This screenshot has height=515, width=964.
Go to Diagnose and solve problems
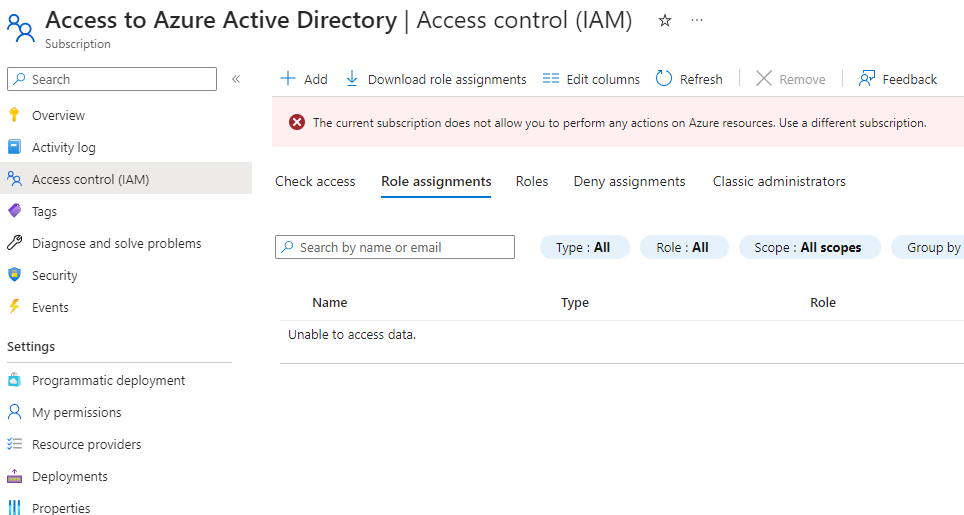(117, 243)
